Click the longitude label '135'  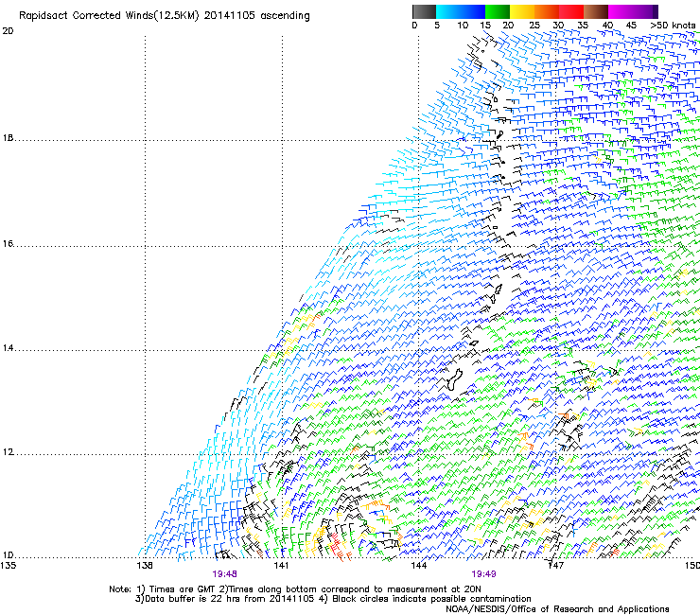pos(8,566)
